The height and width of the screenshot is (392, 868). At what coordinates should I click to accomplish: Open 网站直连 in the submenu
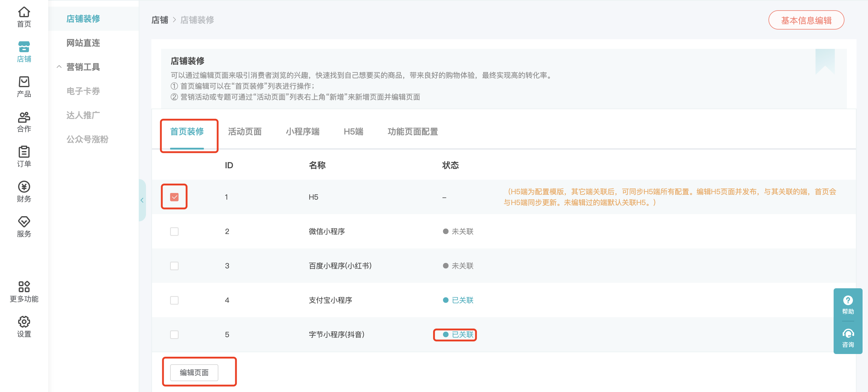(83, 43)
